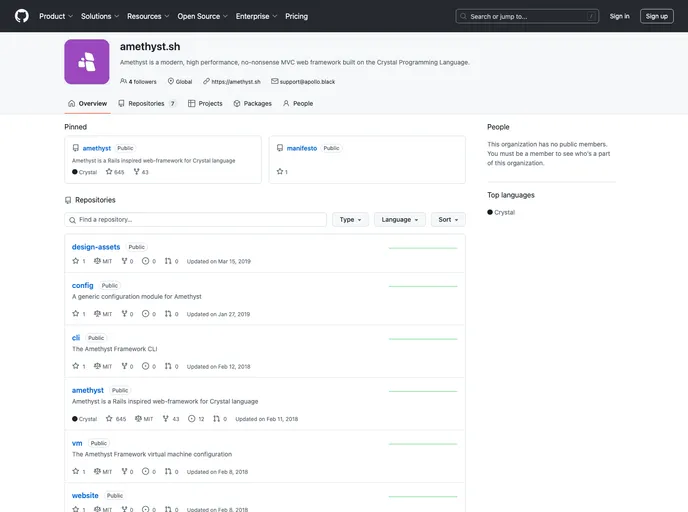Click the star icon on vm row
The image size is (688, 512).
pos(75,471)
